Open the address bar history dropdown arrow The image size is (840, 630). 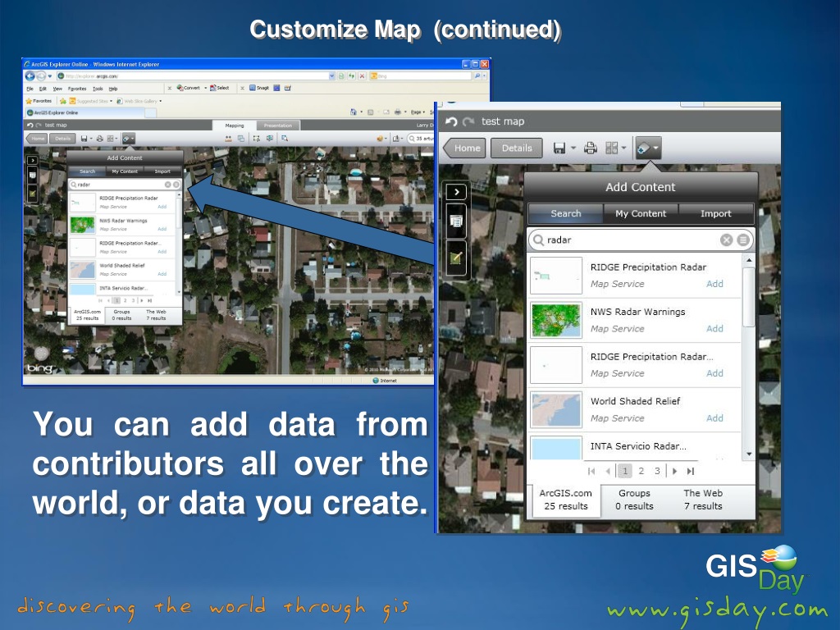tap(332, 76)
